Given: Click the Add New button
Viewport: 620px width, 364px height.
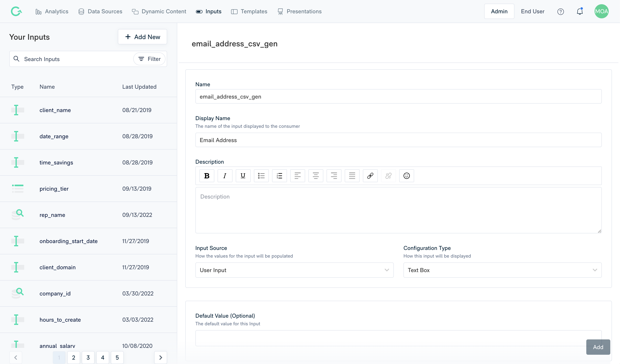Looking at the screenshot, I should tap(142, 37).
